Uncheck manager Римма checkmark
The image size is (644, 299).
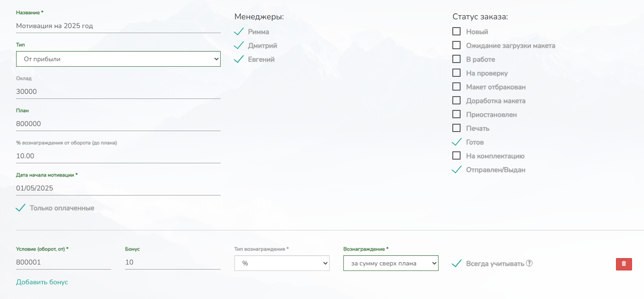pyautogui.click(x=239, y=32)
